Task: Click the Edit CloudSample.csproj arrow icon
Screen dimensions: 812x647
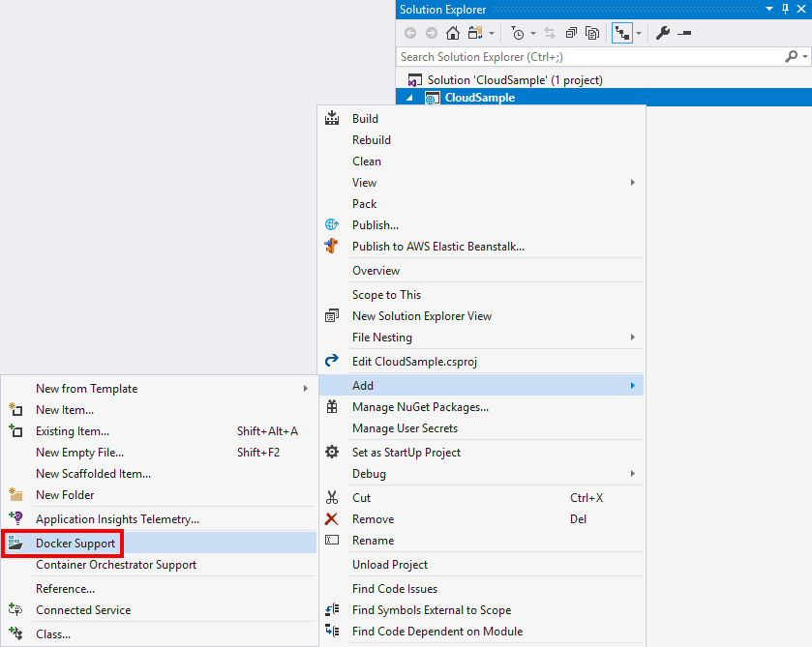Action: coord(332,361)
